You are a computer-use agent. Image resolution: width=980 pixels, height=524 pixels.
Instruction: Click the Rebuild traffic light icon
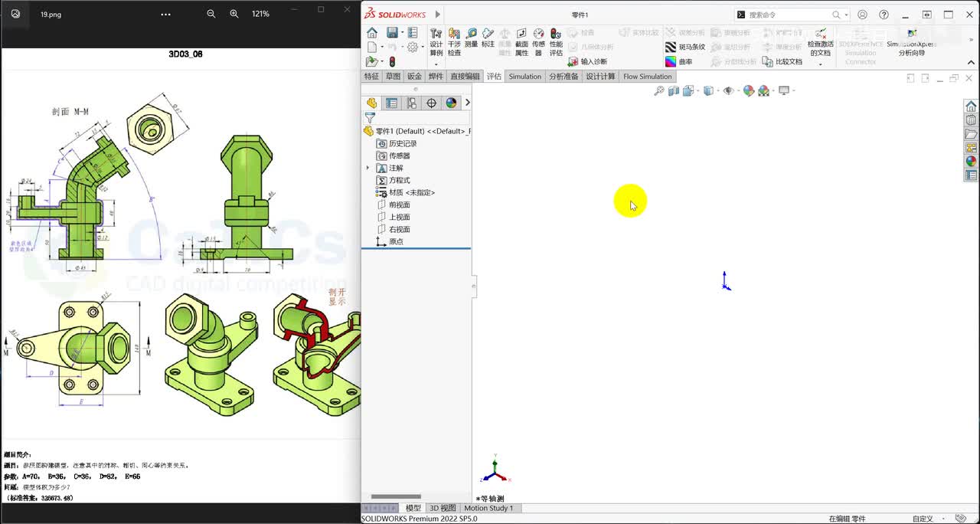392,61
